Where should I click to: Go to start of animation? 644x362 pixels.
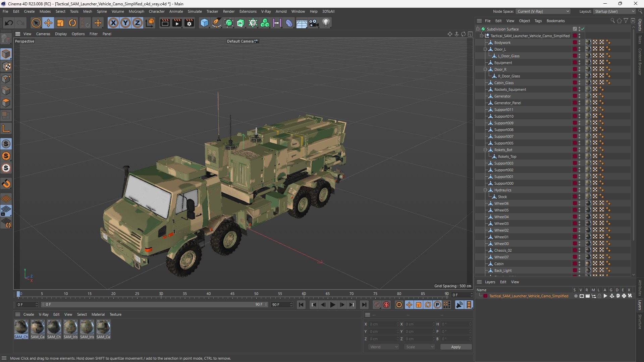[301, 305]
